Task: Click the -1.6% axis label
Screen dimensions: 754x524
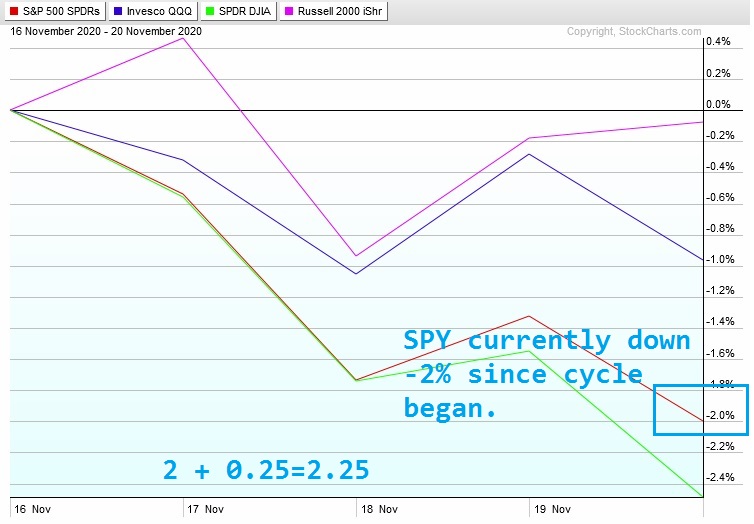Action: 720,353
